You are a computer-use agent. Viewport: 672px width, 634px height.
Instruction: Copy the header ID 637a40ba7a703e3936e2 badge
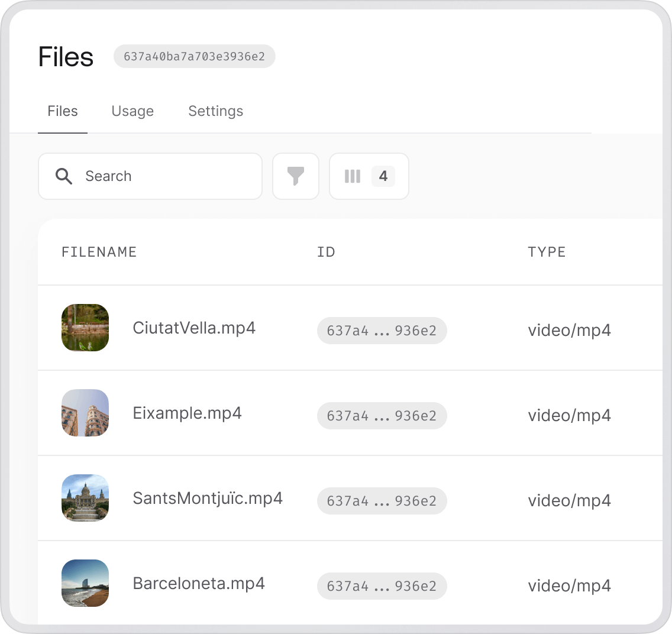194,56
